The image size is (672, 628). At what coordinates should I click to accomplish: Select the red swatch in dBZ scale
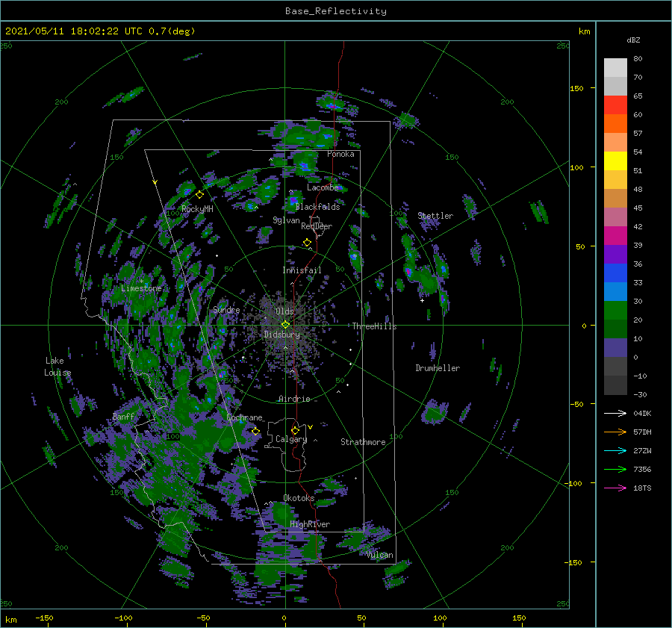615,105
